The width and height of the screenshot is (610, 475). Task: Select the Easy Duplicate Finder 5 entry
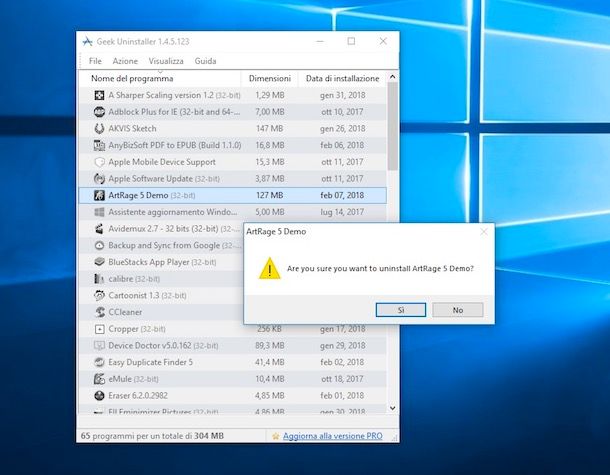point(151,362)
